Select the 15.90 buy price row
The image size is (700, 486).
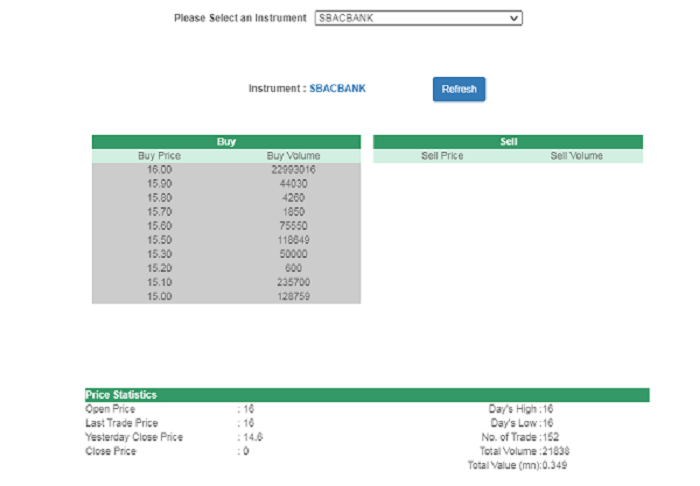click(x=160, y=184)
